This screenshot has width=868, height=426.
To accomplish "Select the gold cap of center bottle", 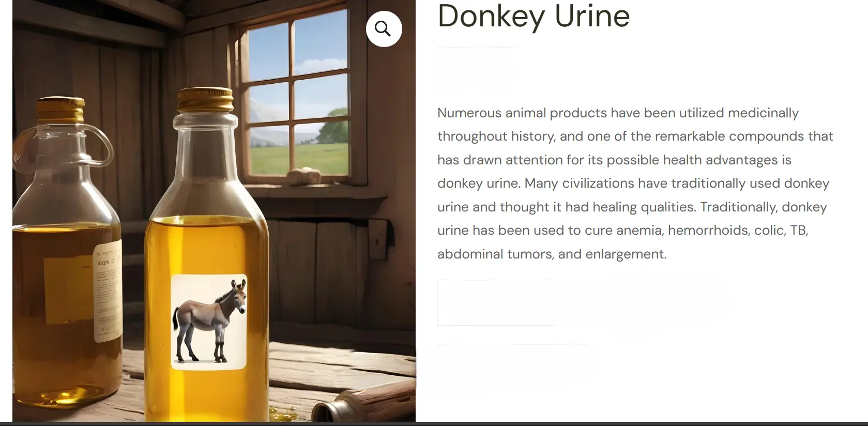I will coord(205,100).
